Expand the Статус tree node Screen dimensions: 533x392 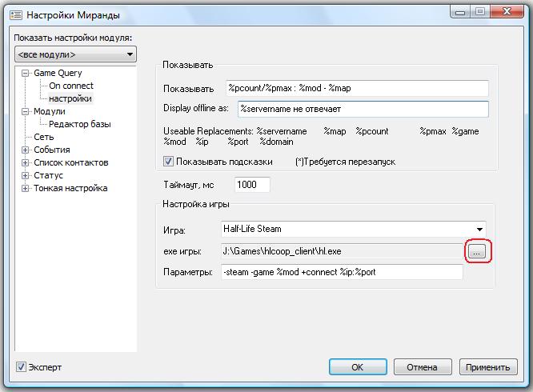click(x=25, y=175)
